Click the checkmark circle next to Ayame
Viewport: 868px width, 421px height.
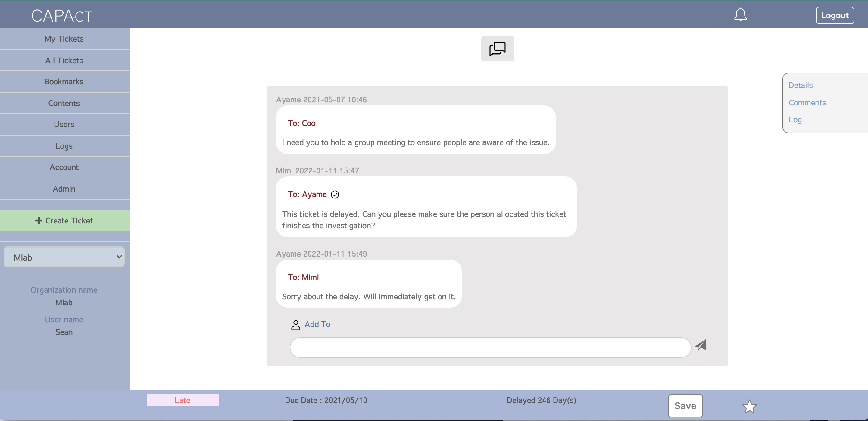[335, 195]
